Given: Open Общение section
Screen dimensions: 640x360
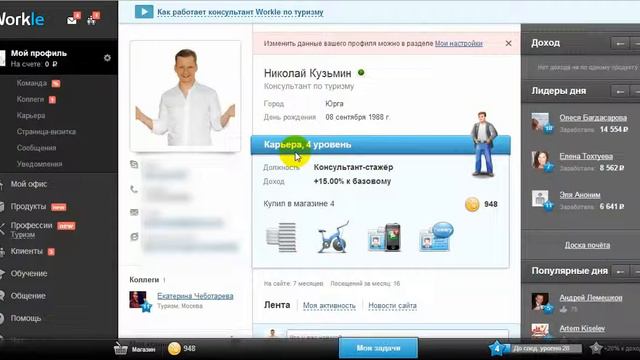Looking at the screenshot, I should point(28,296).
